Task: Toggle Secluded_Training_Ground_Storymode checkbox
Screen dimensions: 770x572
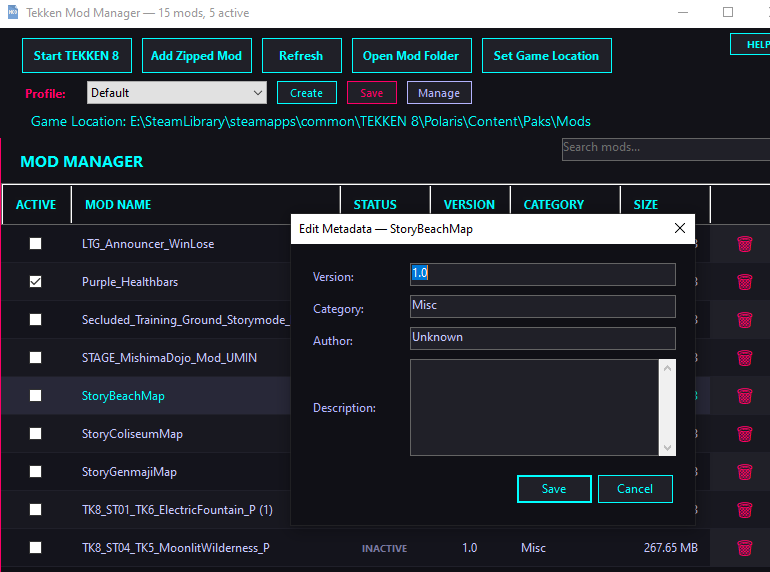Action: pos(35,320)
